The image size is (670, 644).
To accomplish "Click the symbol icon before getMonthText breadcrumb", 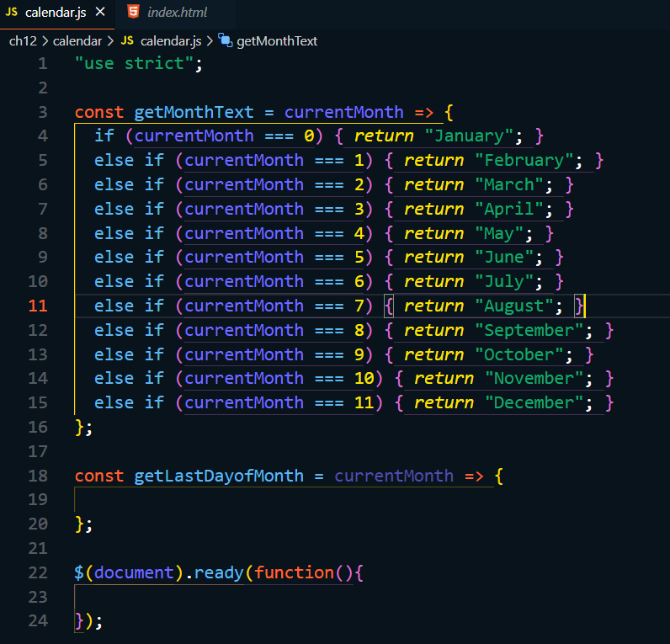I will click(226, 40).
